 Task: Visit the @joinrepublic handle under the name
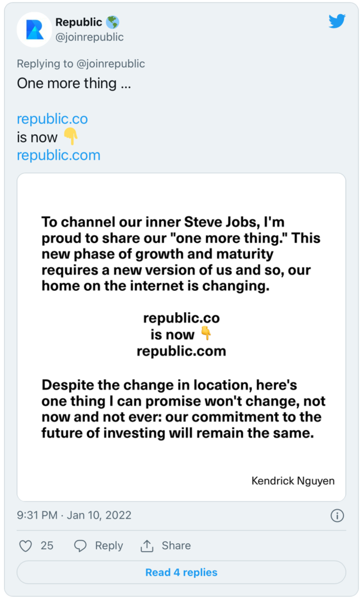coord(89,37)
